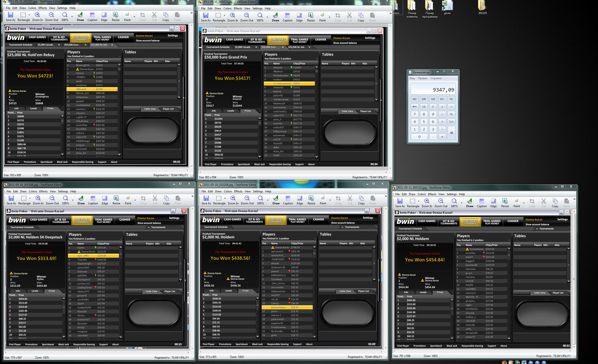Open Paint dropdown arrow in 2011-05-11_003132.jpg window
Screen dimensions: 598x364
tap(523, 203)
